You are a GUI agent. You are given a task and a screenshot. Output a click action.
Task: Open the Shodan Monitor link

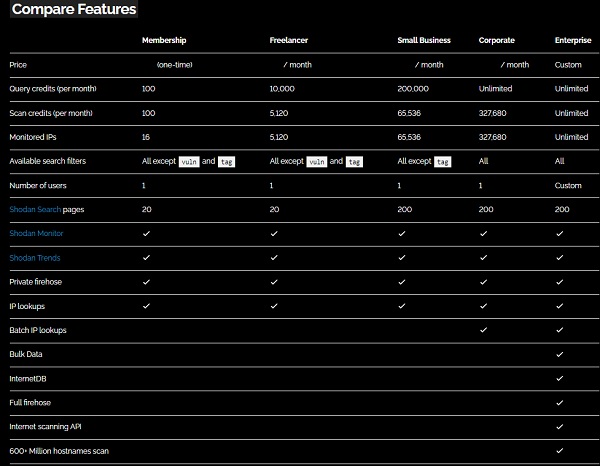(x=36, y=233)
